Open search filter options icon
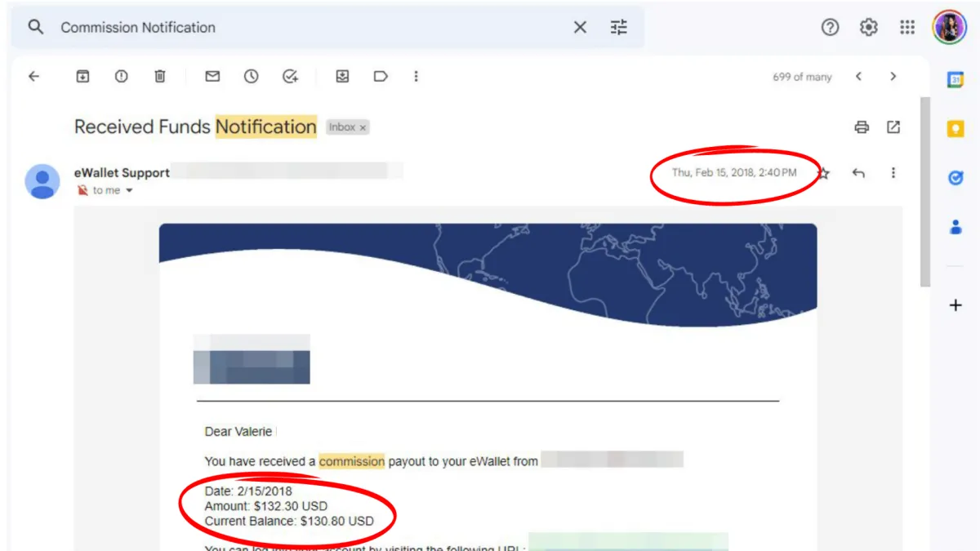The width and height of the screenshot is (980, 551). coord(619,27)
